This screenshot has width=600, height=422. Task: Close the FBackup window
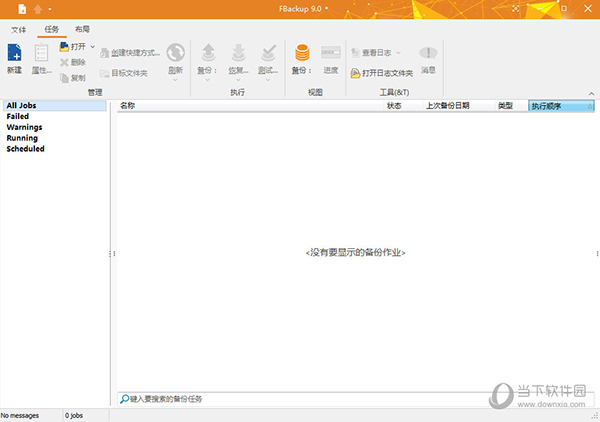[588, 8]
